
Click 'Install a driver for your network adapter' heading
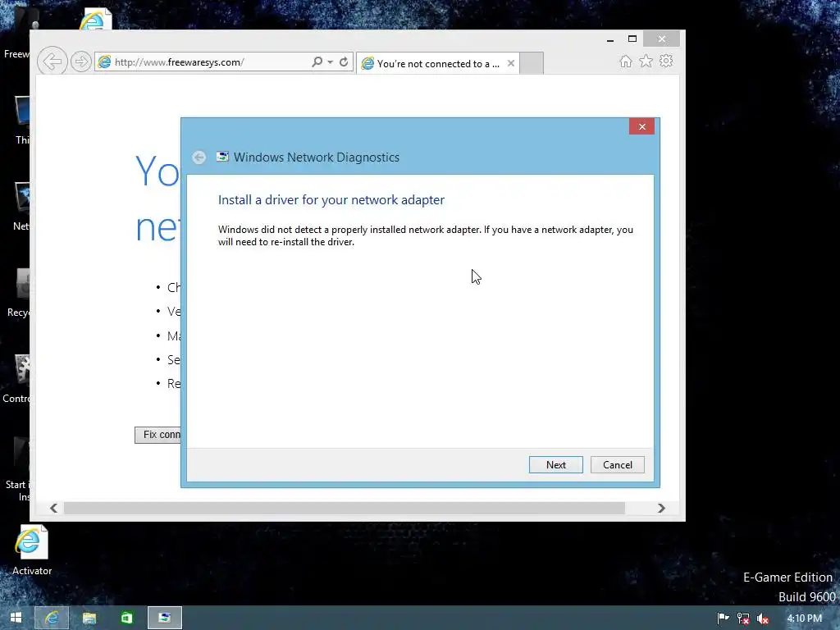click(x=331, y=200)
